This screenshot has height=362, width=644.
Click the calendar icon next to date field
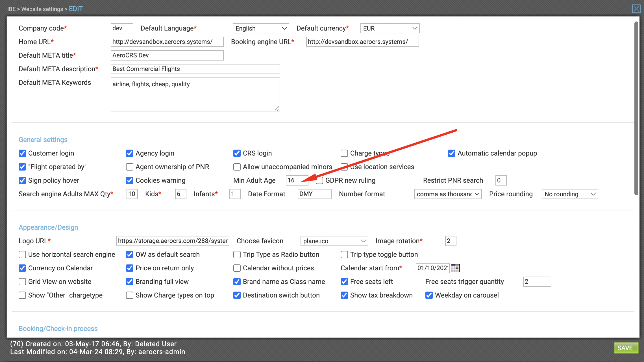click(x=456, y=268)
